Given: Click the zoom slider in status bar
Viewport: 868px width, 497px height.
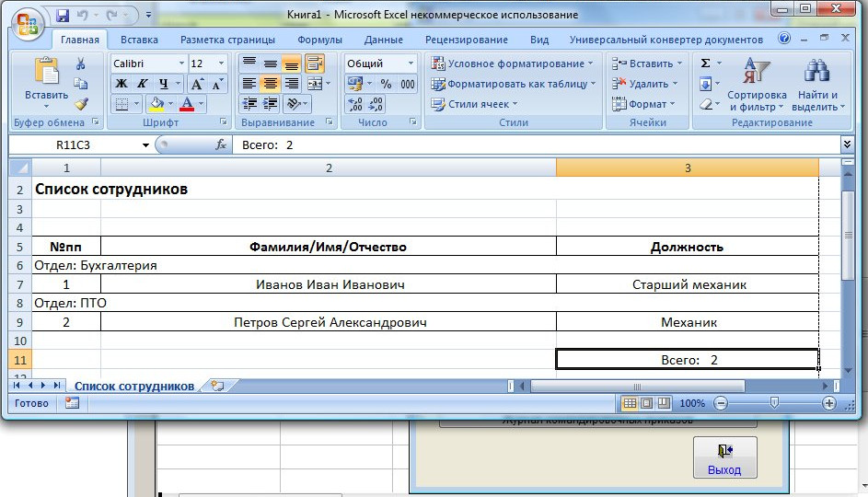Looking at the screenshot, I should pyautogui.click(x=774, y=403).
